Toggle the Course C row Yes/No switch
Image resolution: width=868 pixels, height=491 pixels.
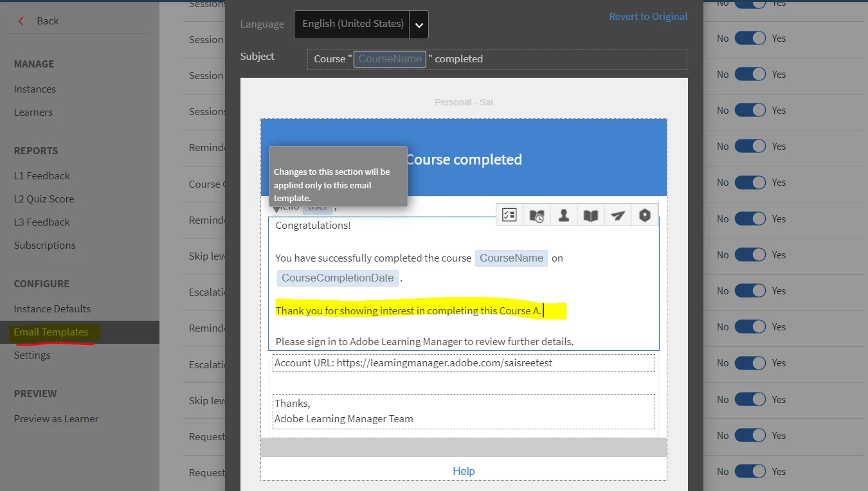pyautogui.click(x=750, y=183)
